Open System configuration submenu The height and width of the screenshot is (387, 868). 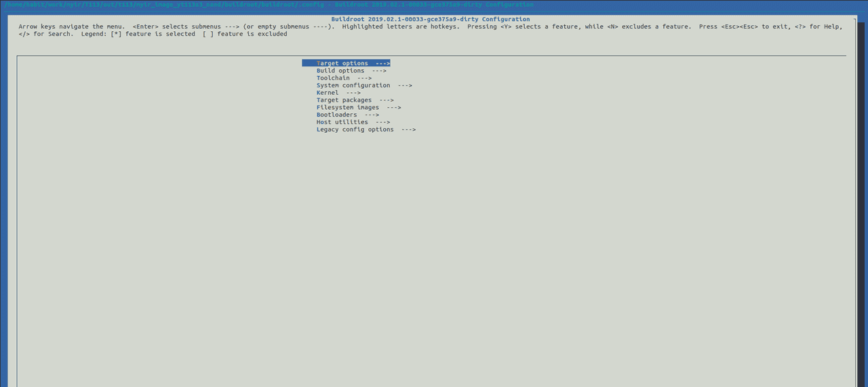point(364,85)
